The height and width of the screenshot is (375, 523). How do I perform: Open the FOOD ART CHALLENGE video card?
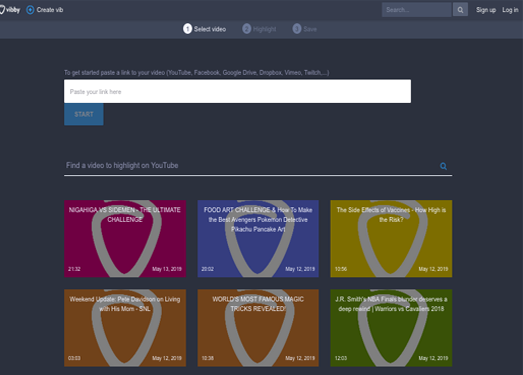coord(258,239)
